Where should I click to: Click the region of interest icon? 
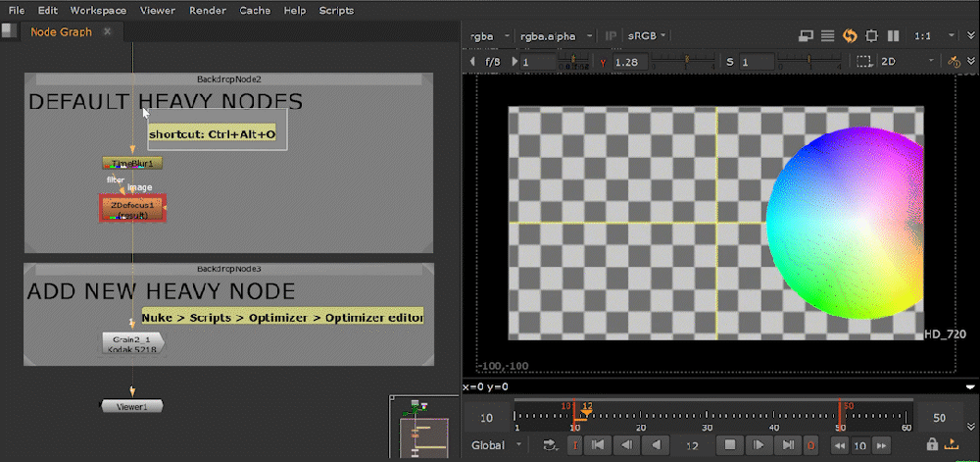pos(863,62)
